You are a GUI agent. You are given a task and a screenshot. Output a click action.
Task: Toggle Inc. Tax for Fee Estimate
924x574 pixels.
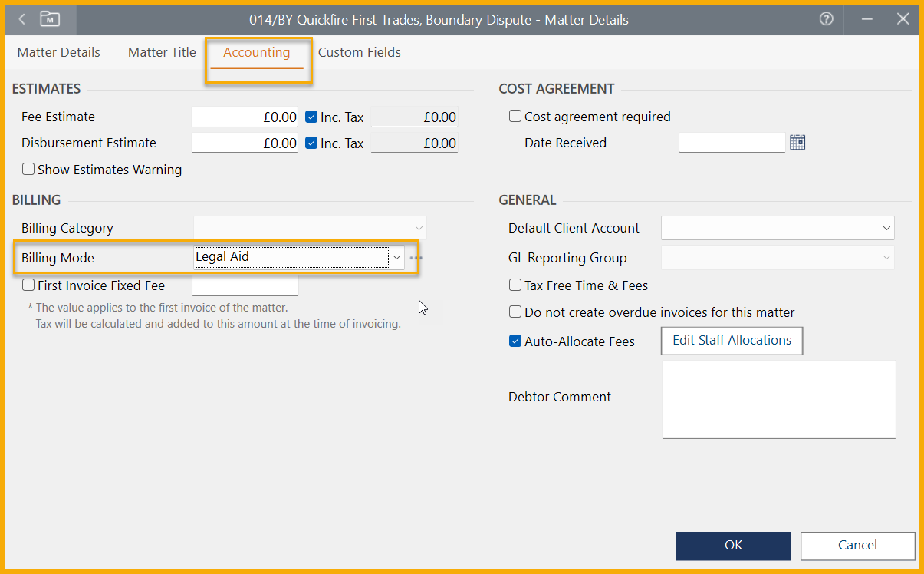(x=311, y=117)
